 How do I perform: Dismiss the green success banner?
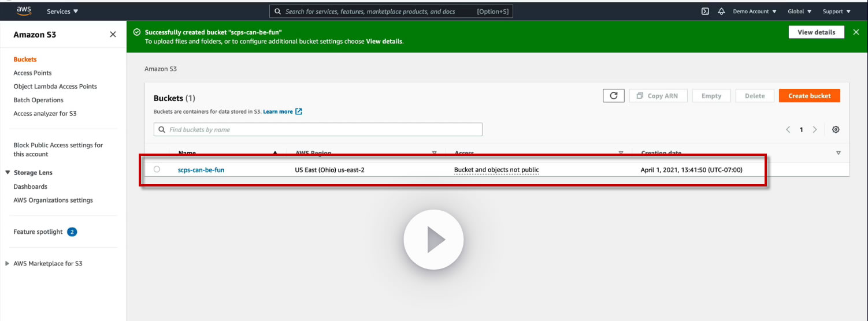coord(856,32)
